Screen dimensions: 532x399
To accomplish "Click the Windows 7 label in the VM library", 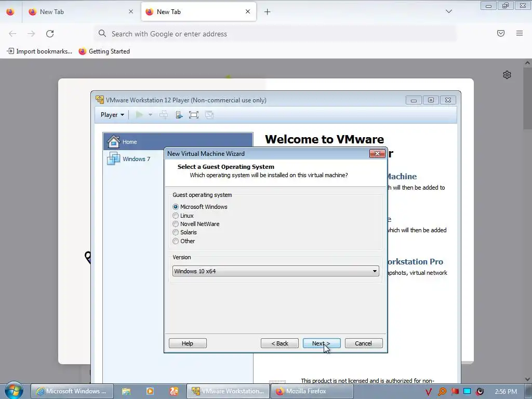I will [x=137, y=159].
